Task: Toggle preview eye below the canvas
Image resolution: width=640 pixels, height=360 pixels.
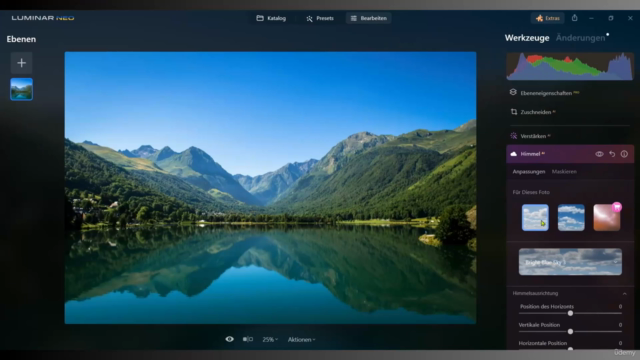Action: coord(229,339)
